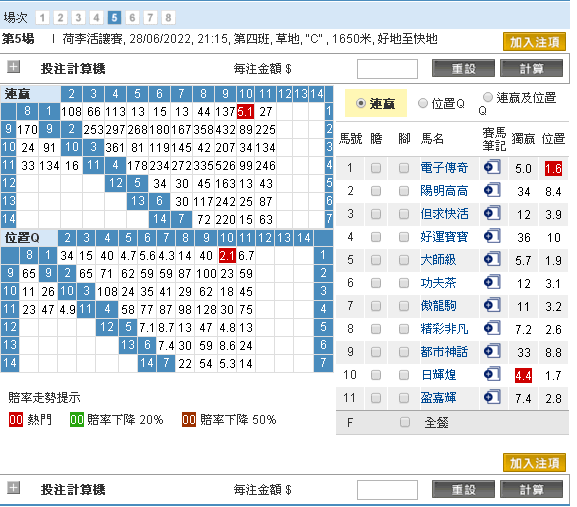Open racing notes icon for 盈嘉輝

(x=492, y=397)
